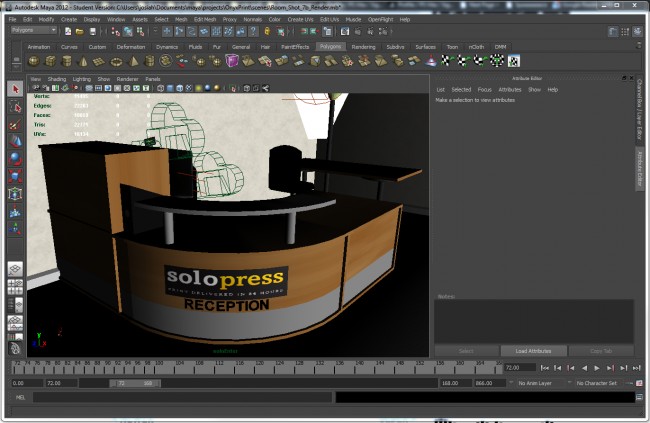Toggle textured display with checker sphere button
Image resolution: width=650 pixels, height=423 pixels.
click(x=189, y=88)
